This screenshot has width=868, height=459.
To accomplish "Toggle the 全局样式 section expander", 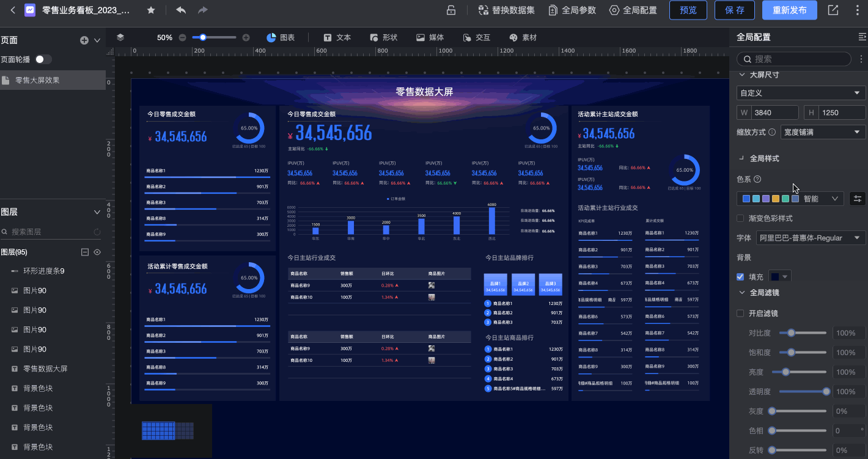I will click(x=741, y=158).
